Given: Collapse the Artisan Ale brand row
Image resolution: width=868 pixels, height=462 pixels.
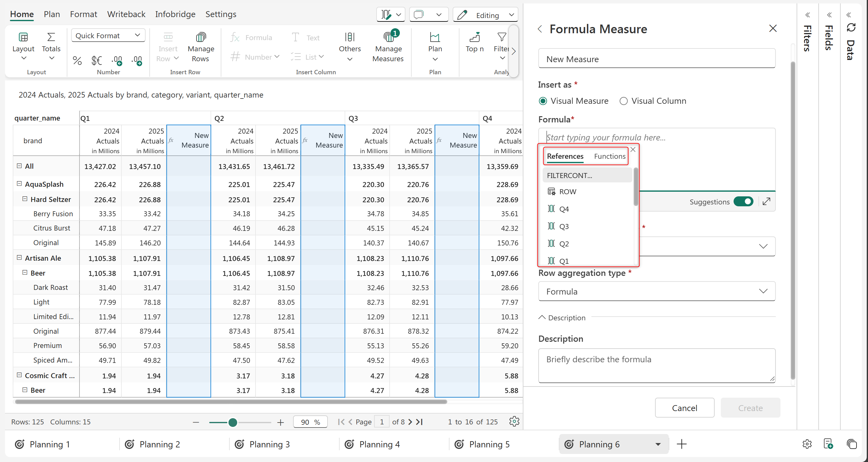Looking at the screenshot, I should click(19, 258).
